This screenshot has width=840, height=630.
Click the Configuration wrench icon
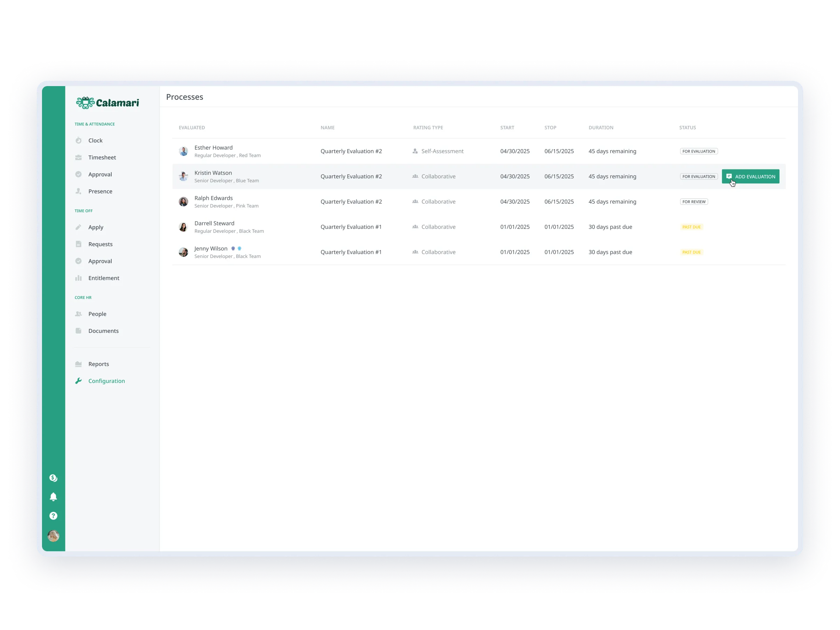tap(79, 381)
